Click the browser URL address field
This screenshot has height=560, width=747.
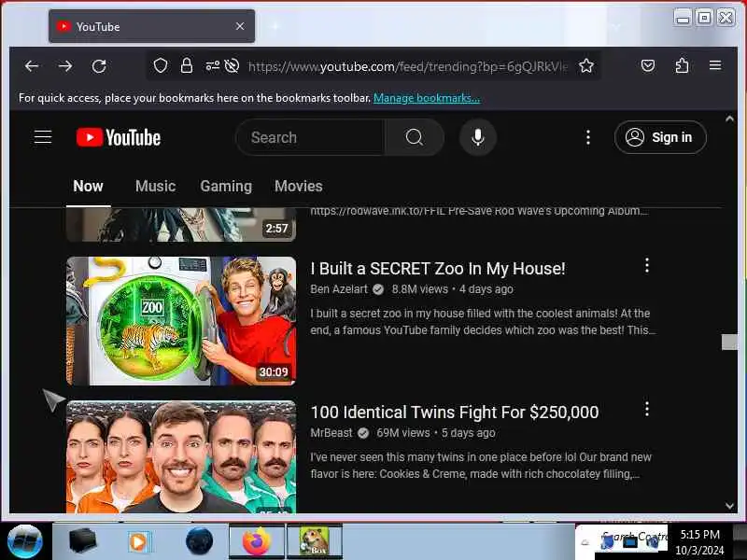(x=408, y=66)
